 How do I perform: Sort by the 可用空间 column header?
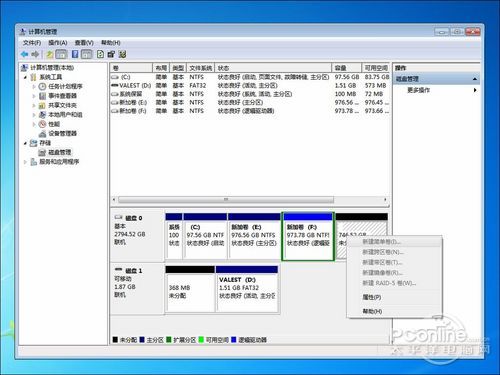click(x=375, y=68)
